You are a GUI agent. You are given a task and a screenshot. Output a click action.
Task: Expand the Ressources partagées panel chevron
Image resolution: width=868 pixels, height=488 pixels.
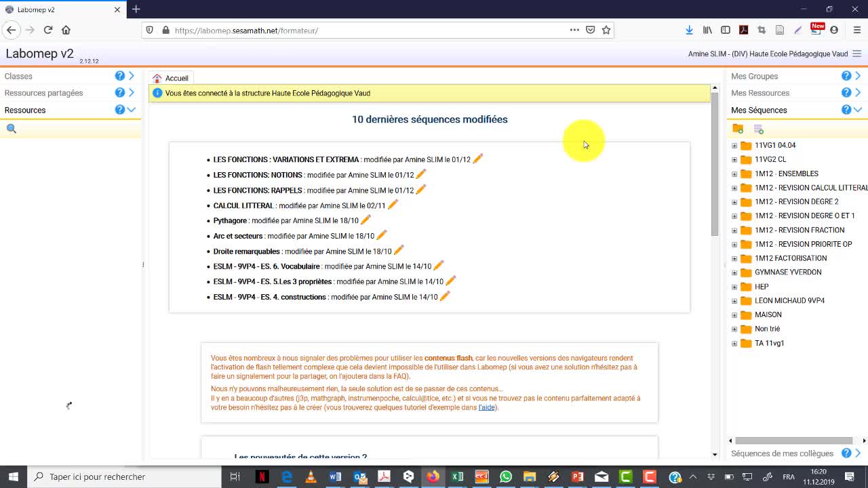click(132, 93)
